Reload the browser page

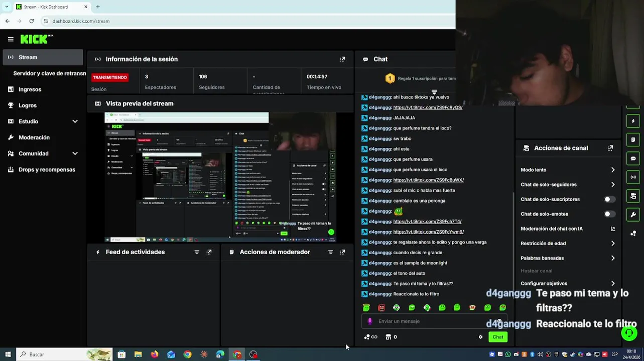[32, 21]
